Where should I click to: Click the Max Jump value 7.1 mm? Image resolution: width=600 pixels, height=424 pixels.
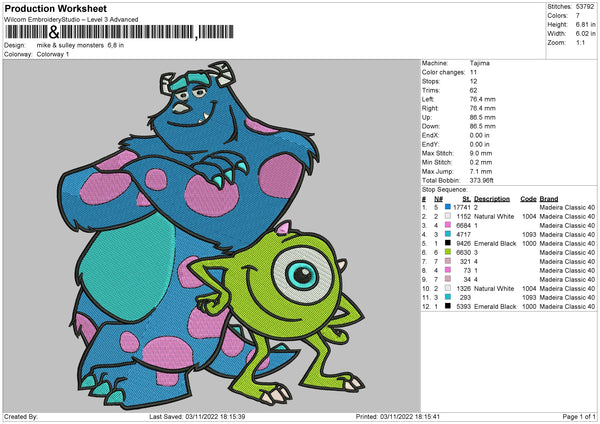(x=481, y=171)
